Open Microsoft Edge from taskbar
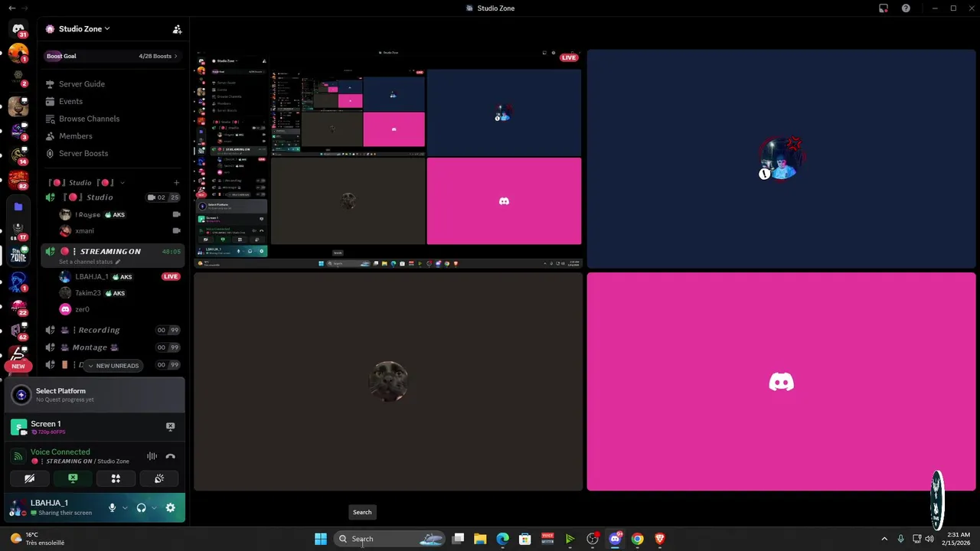This screenshot has width=980, height=551. click(x=502, y=539)
